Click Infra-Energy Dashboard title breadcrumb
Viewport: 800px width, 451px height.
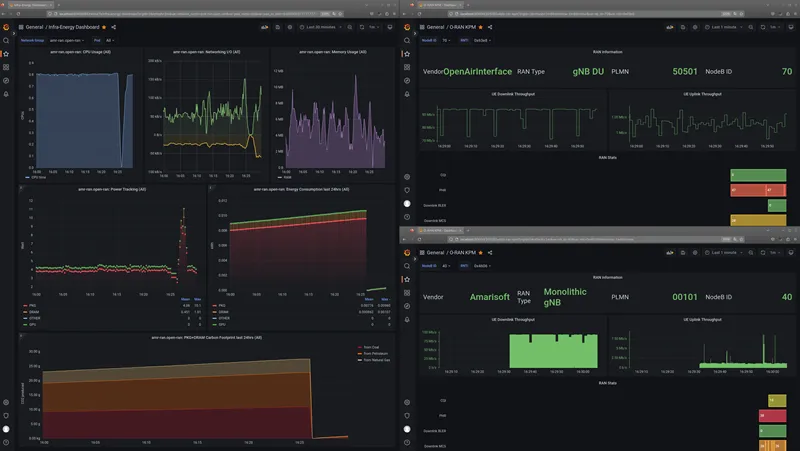click(74, 27)
